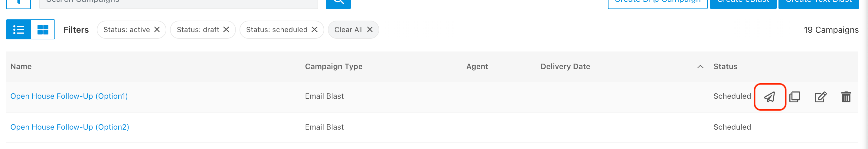Toggle sort order arrow beside Delivery Date

700,67
